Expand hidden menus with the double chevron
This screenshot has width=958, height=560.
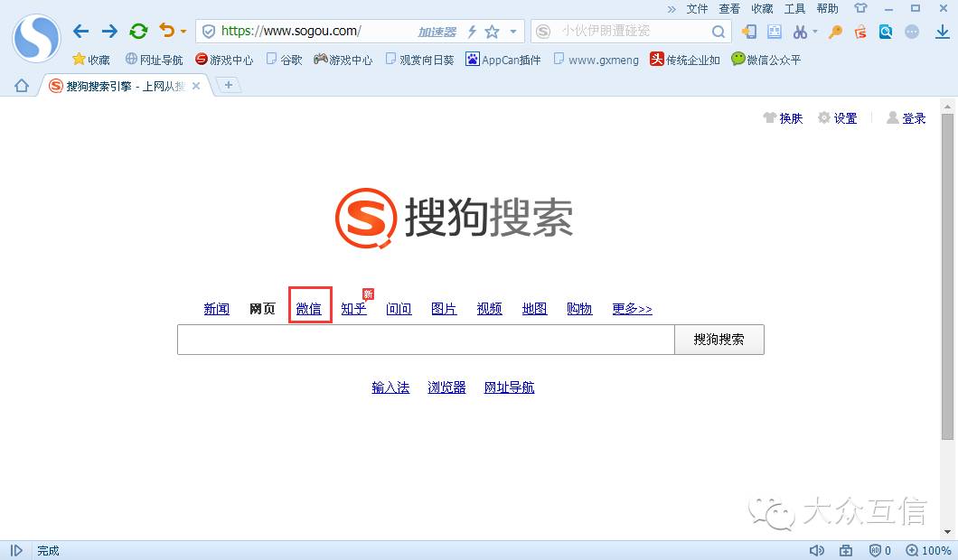672,8
